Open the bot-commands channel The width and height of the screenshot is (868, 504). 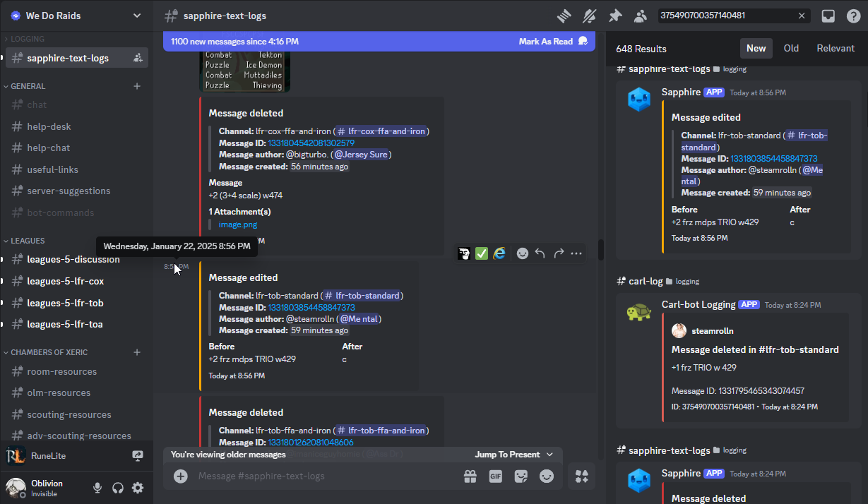coord(77,212)
